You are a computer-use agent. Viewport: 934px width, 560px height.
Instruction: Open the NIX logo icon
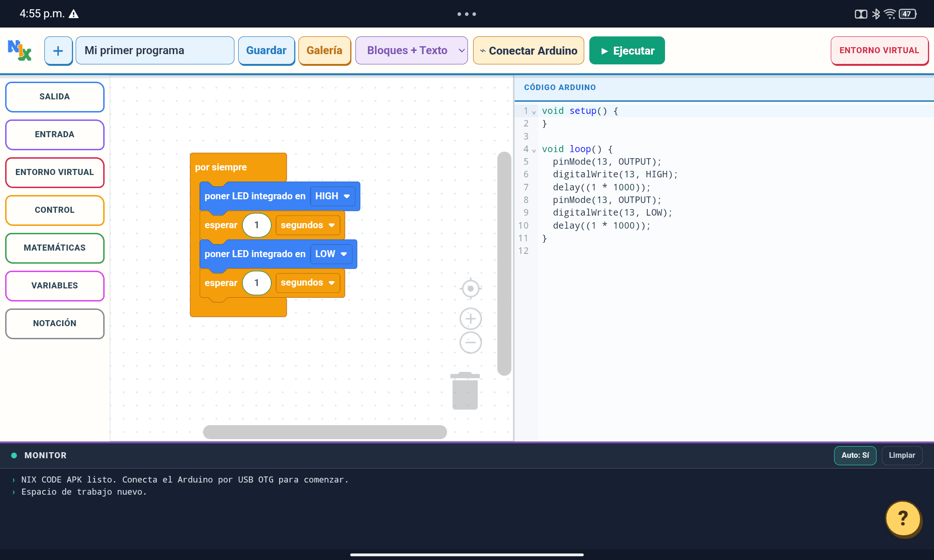click(20, 50)
